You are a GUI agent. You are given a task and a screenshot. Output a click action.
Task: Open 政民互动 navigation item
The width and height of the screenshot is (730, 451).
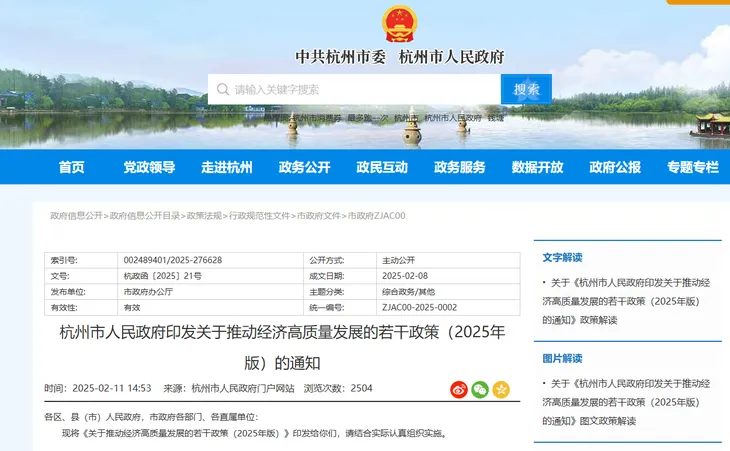382,167
